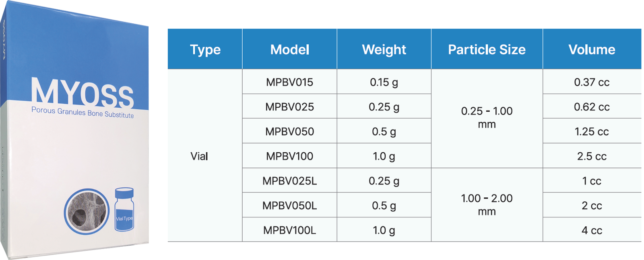Click the 1.00 - 2.00 mm particle cell
The width and height of the screenshot is (644, 260).
tap(487, 205)
